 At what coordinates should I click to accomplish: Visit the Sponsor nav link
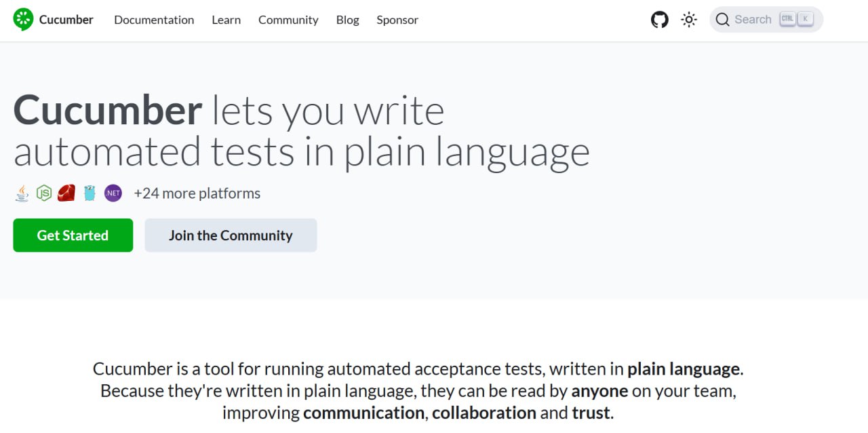pos(397,20)
